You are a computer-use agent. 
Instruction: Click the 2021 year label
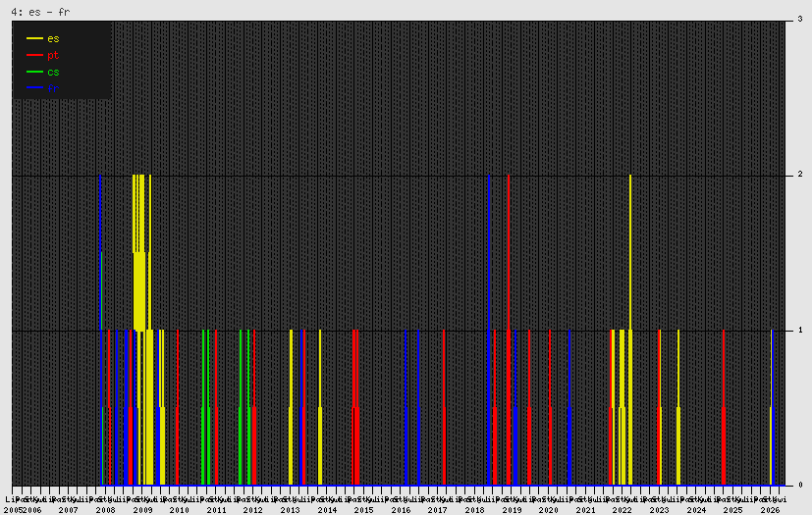tap(585, 510)
